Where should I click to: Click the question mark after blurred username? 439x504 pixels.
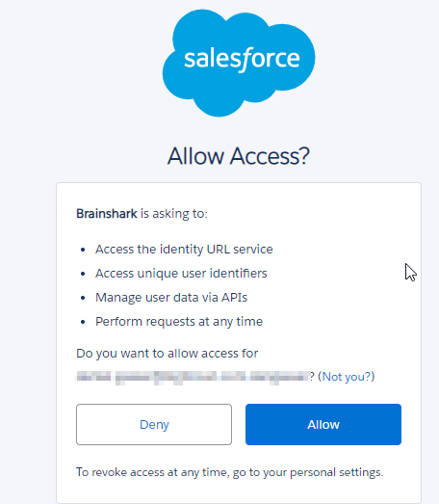click(312, 377)
